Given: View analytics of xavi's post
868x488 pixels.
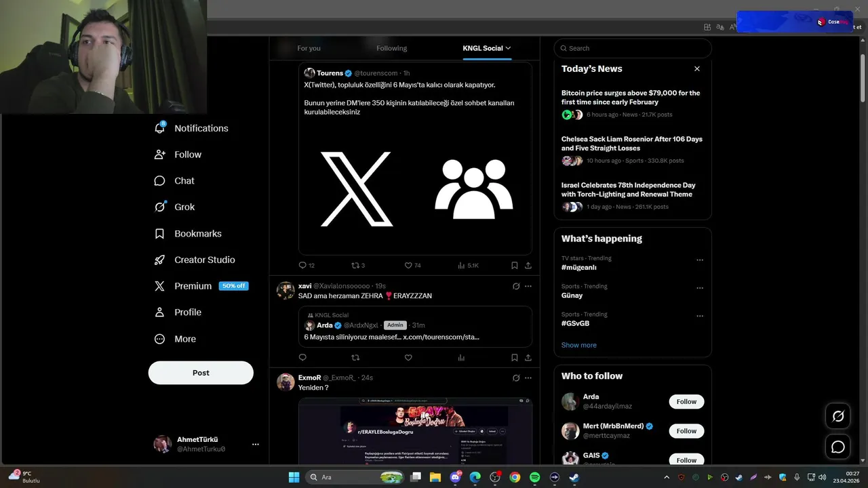Looking at the screenshot, I should (x=462, y=358).
